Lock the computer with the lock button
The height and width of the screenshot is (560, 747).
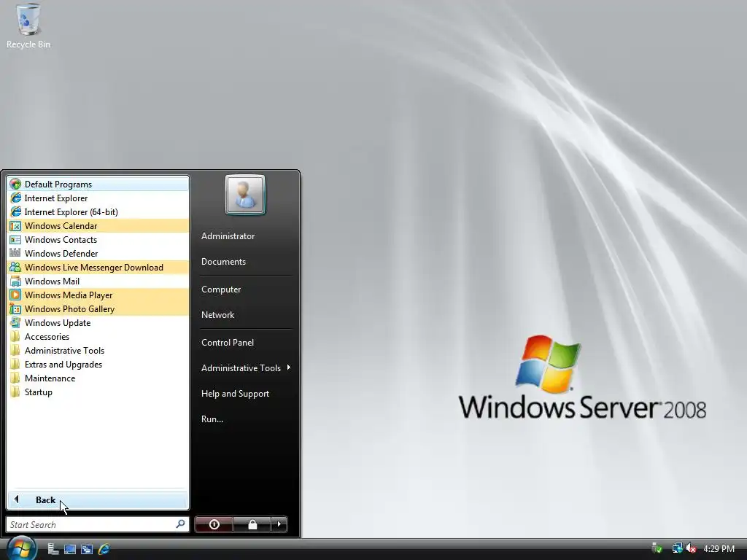[x=252, y=524]
